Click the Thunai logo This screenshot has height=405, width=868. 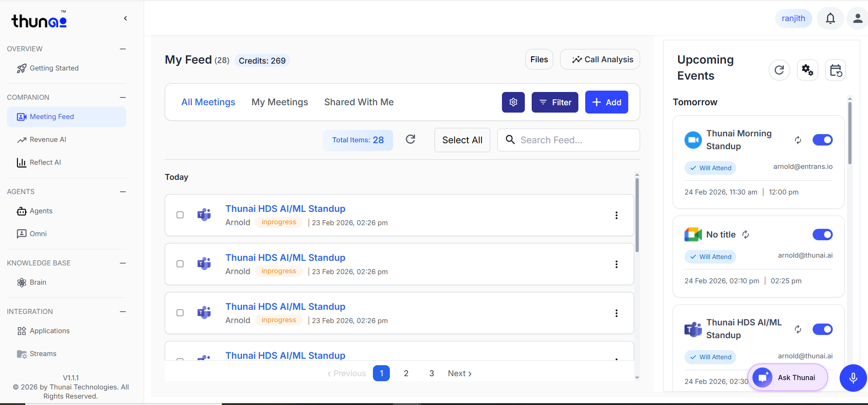pyautogui.click(x=39, y=20)
